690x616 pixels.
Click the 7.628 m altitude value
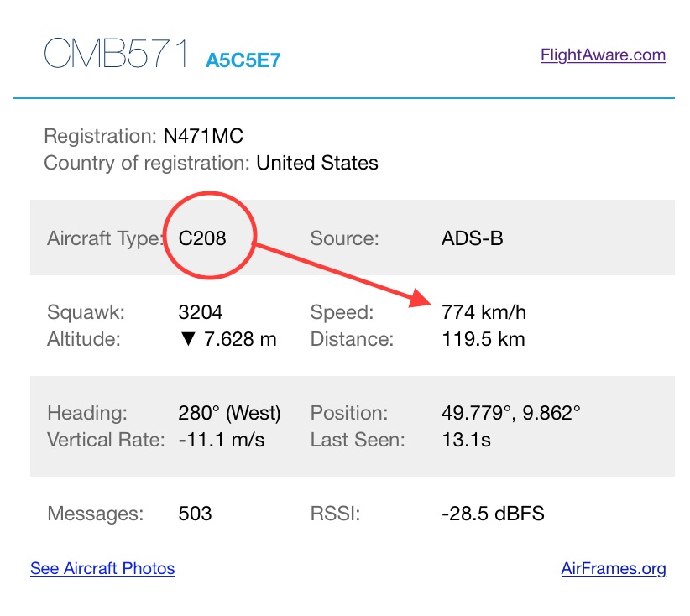[x=241, y=340]
